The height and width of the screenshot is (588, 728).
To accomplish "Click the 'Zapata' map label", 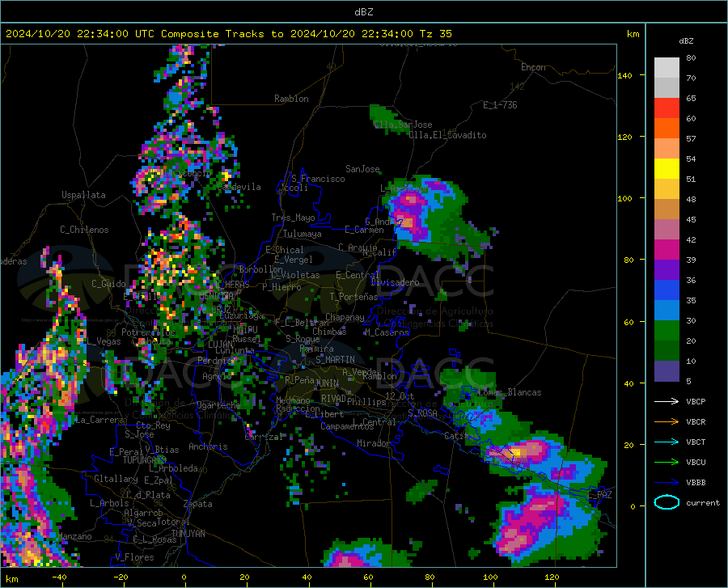I will pos(198,504).
